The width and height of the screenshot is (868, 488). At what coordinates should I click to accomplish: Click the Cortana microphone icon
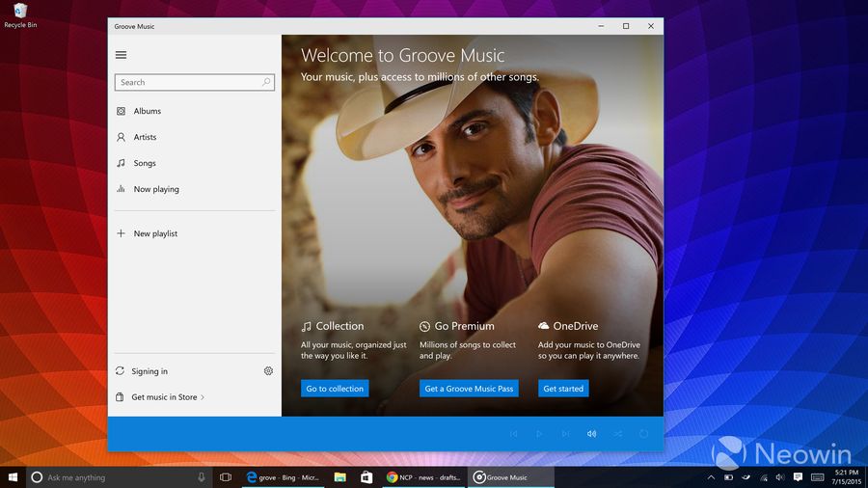(202, 477)
